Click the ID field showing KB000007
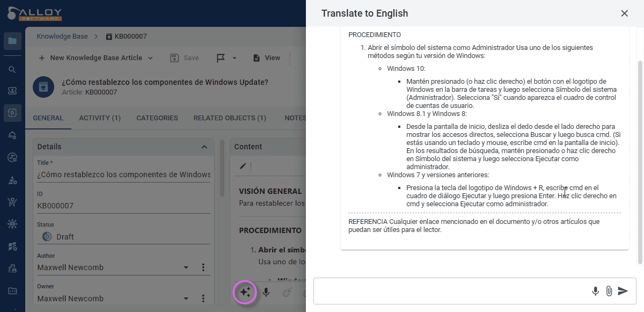This screenshot has width=644, height=312. click(x=125, y=206)
